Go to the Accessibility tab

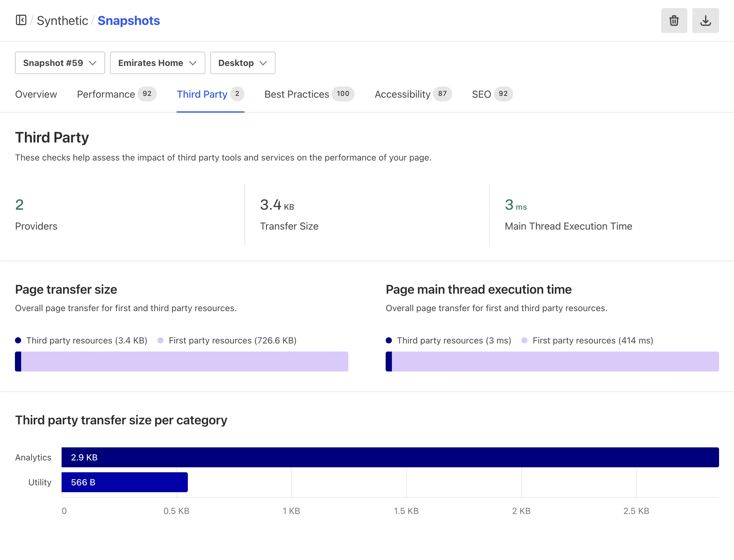tap(413, 94)
